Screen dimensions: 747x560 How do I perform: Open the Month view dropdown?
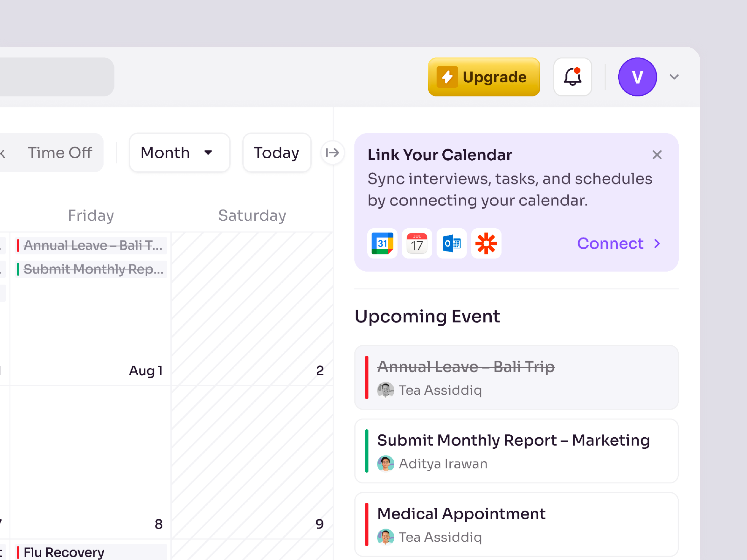[x=179, y=153]
